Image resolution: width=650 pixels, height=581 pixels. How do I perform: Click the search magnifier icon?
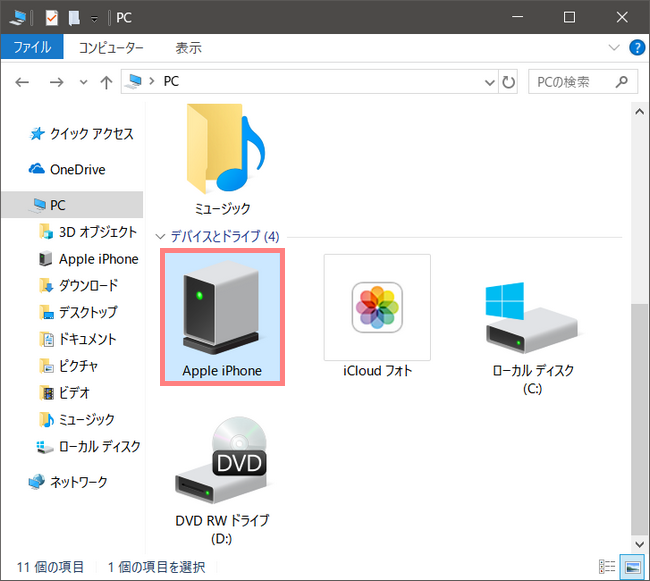click(x=621, y=82)
